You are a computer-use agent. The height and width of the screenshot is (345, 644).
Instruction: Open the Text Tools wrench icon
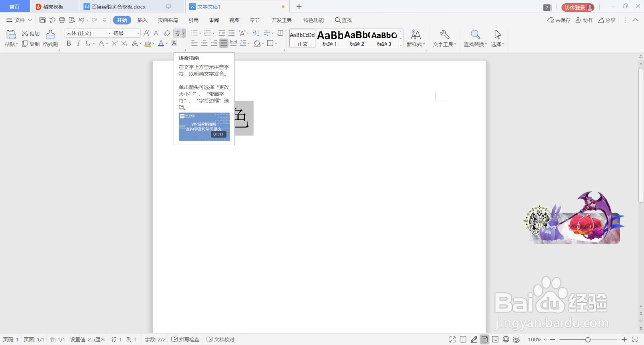[445, 35]
